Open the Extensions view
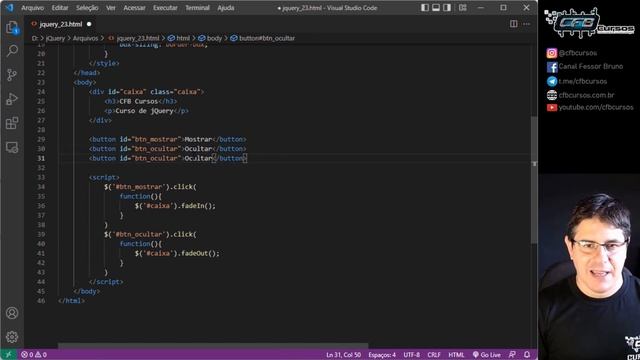Viewport: 640px width, 360px height. [12, 123]
